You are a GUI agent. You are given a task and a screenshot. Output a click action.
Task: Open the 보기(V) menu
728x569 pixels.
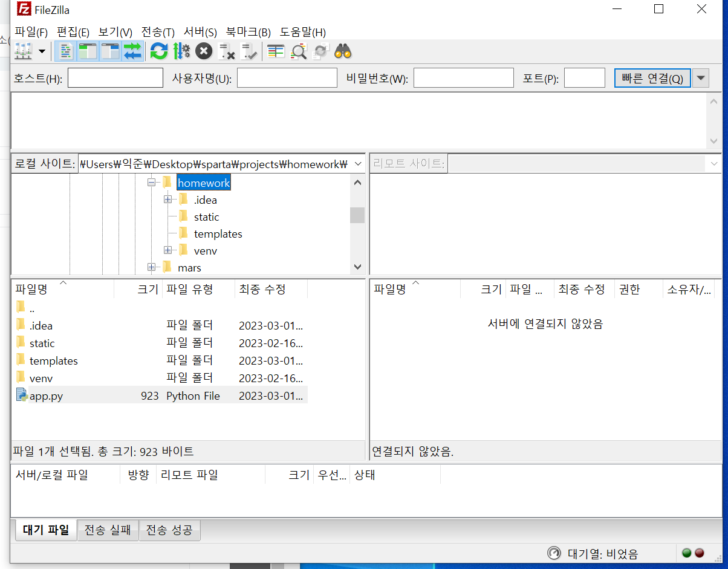point(115,32)
